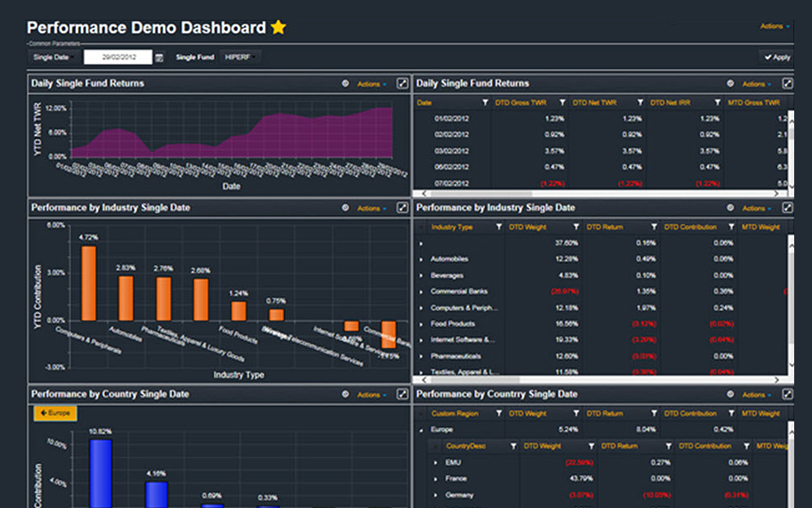812x508 pixels.
Task: Click the 2.83% Automobiles orange bar
Action: point(126,298)
